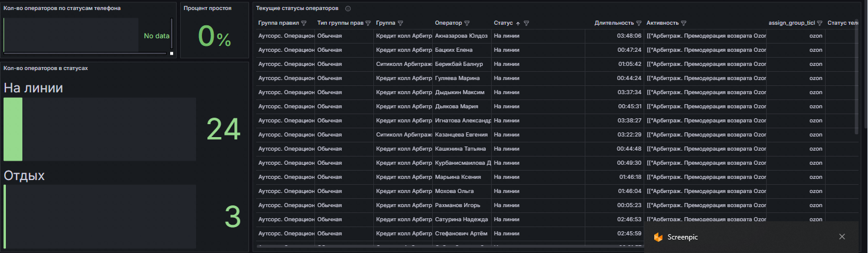
Task: Open the Группа column filter icon
Action: tap(400, 23)
